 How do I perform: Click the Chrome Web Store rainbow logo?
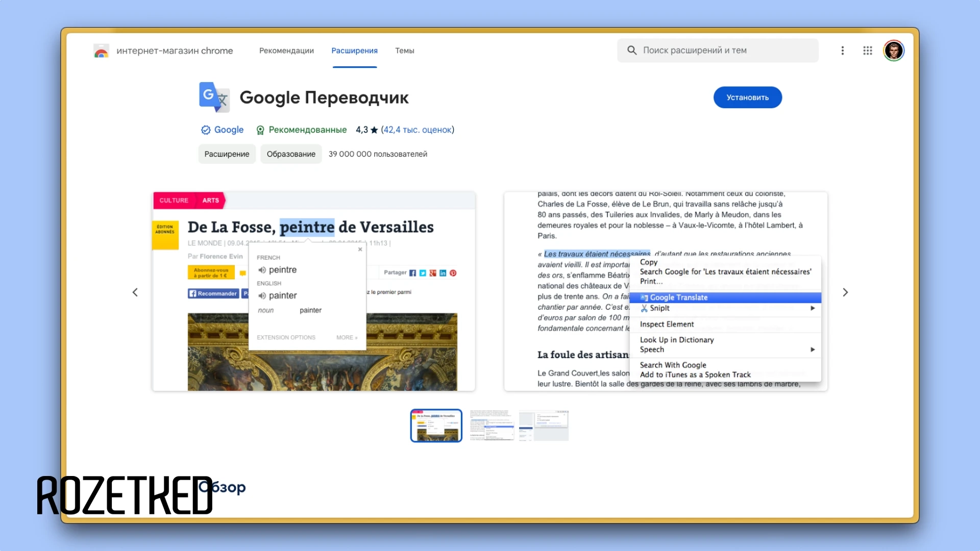click(101, 51)
